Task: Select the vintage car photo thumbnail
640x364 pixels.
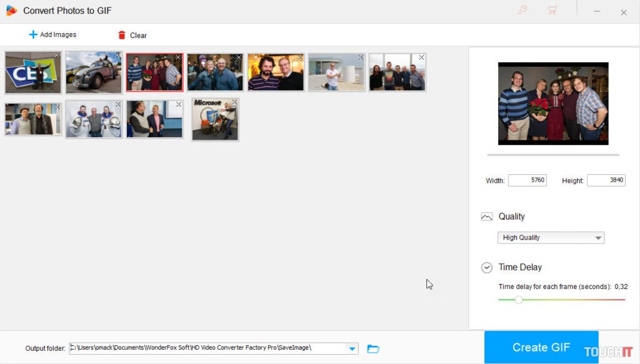Action: [x=93, y=73]
